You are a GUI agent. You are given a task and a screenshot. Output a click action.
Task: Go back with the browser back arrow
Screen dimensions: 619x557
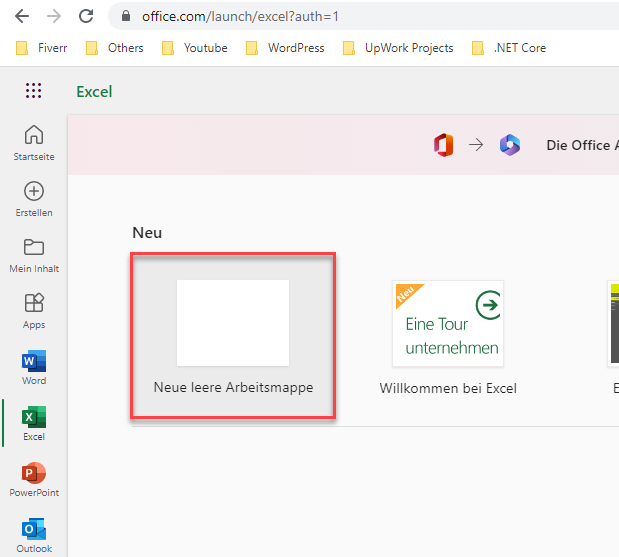pyautogui.click(x=22, y=16)
